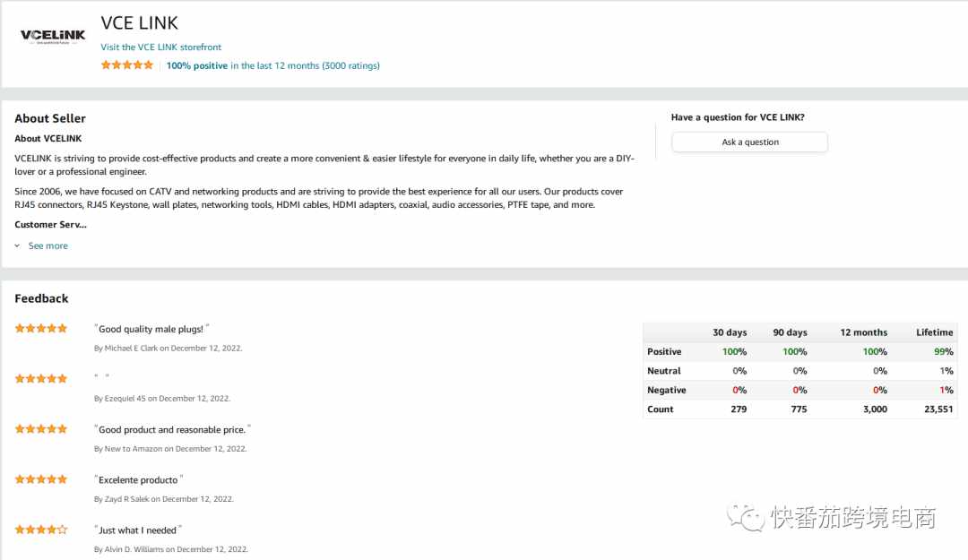This screenshot has height=560, width=968.
Task: Click the lifetime count 23,551 cell
Action: (x=938, y=409)
